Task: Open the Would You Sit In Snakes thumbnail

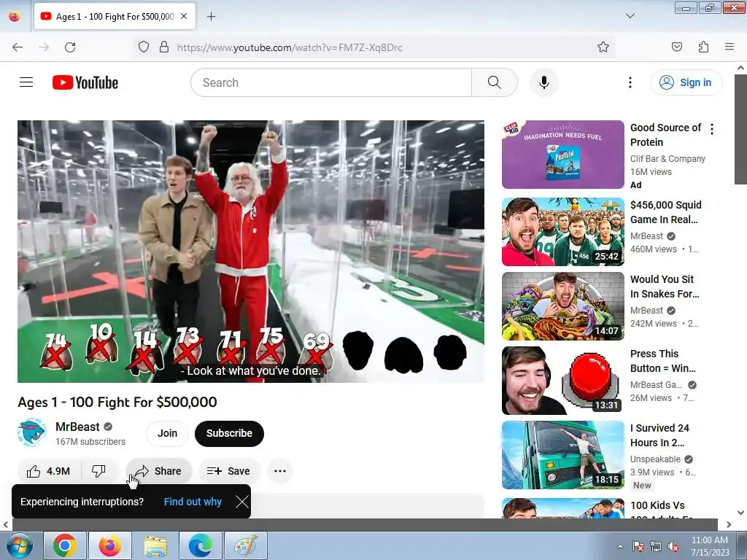Action: pos(562,306)
